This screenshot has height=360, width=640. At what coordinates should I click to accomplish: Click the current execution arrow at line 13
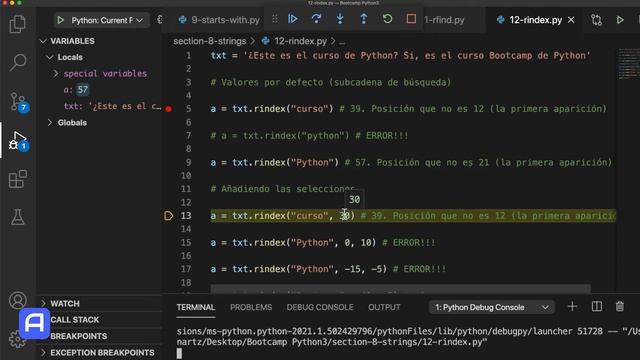[x=169, y=216]
